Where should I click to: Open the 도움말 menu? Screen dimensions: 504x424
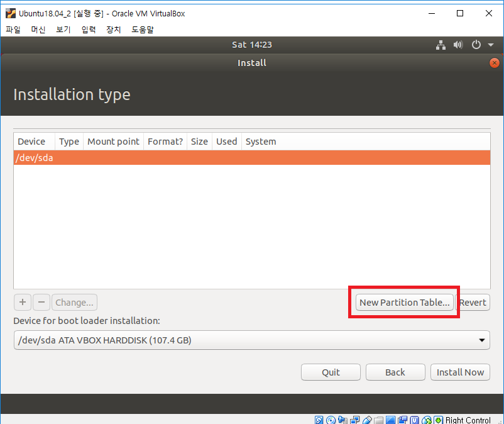143,30
